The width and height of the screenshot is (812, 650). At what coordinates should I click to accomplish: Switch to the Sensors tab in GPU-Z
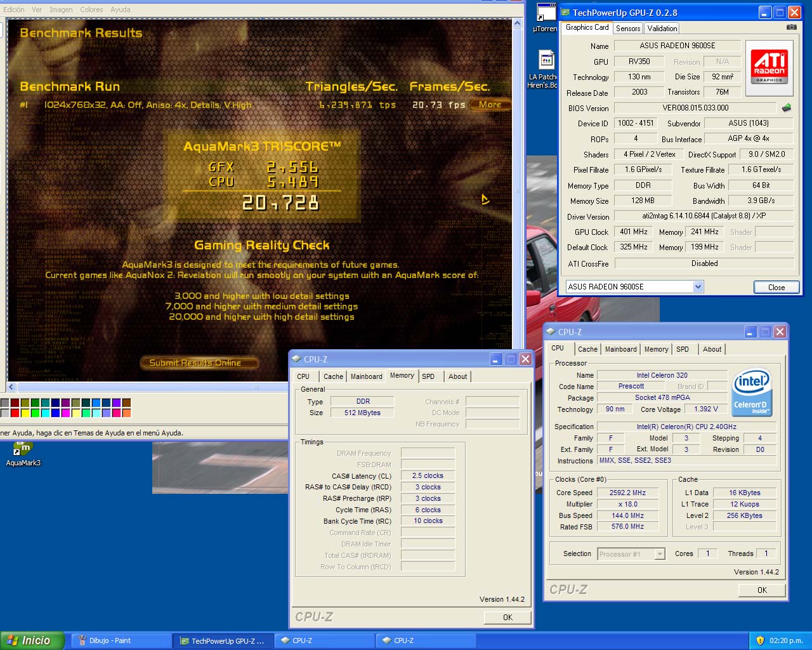[628, 28]
